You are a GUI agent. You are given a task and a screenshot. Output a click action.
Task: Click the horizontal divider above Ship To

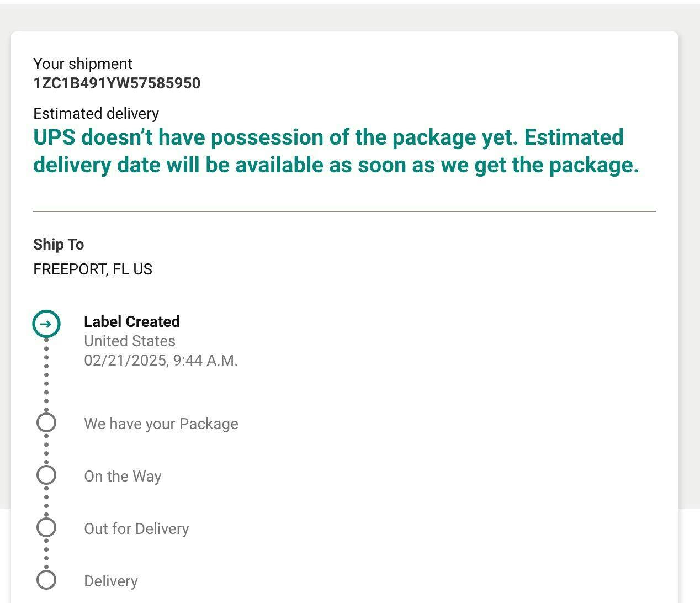click(x=344, y=211)
